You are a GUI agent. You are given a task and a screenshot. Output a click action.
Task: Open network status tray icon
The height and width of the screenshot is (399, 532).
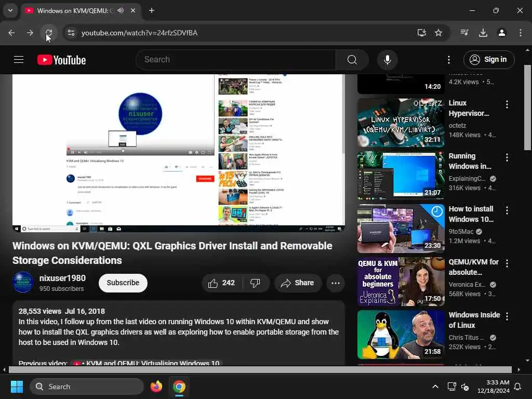(452, 387)
